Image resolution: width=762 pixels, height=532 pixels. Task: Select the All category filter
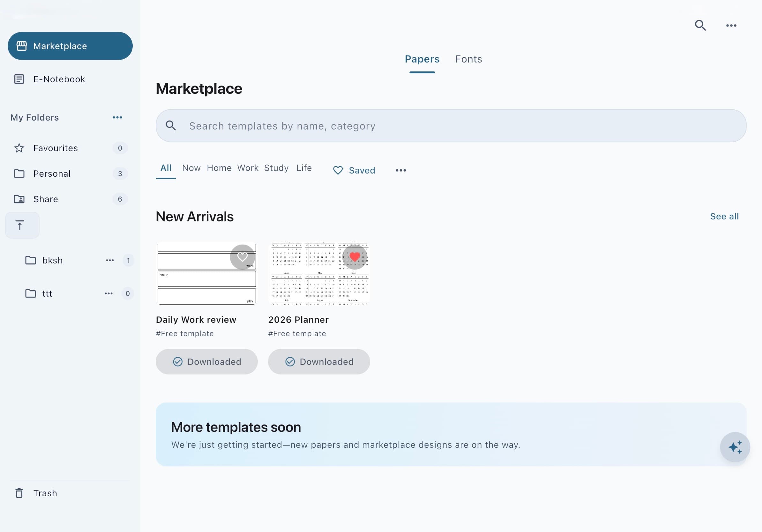click(x=166, y=168)
